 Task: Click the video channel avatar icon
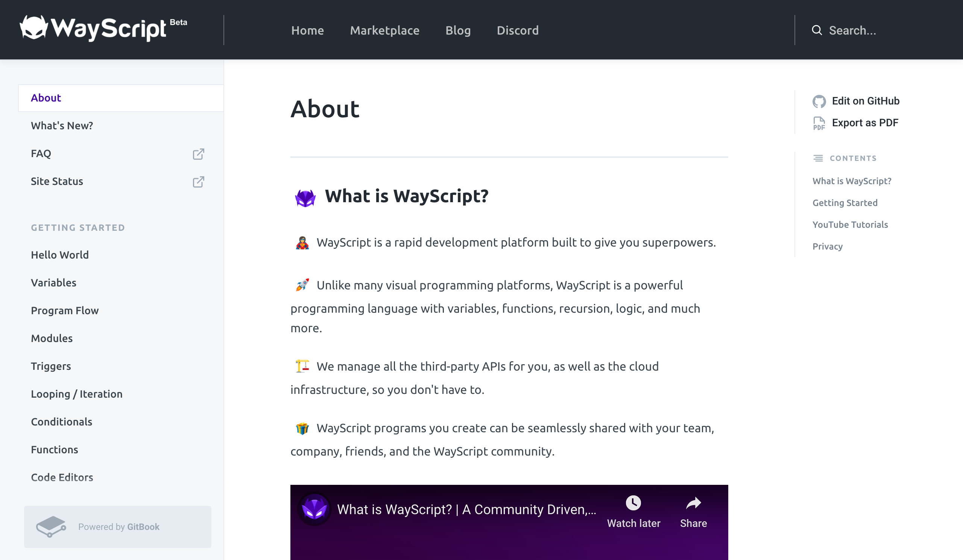click(x=314, y=509)
